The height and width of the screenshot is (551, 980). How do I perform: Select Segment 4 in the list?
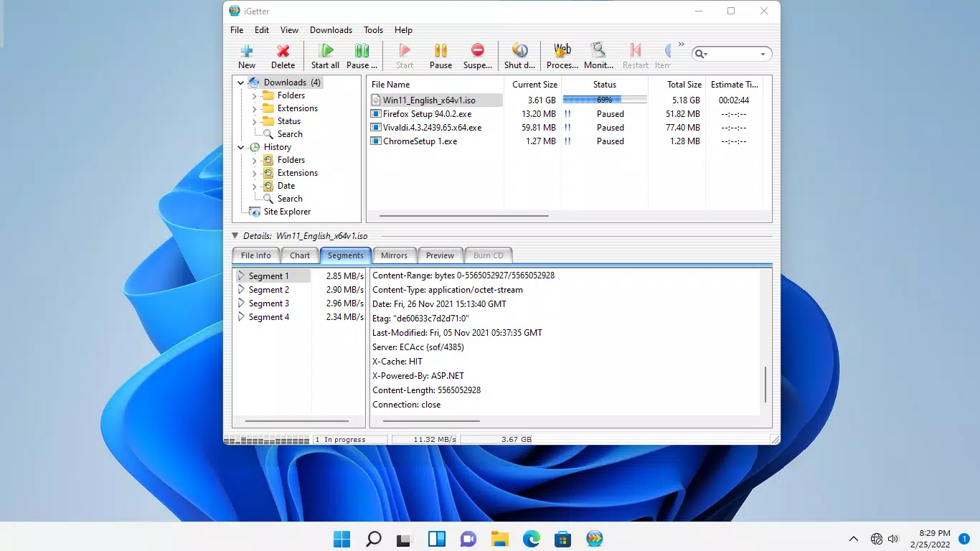[269, 317]
